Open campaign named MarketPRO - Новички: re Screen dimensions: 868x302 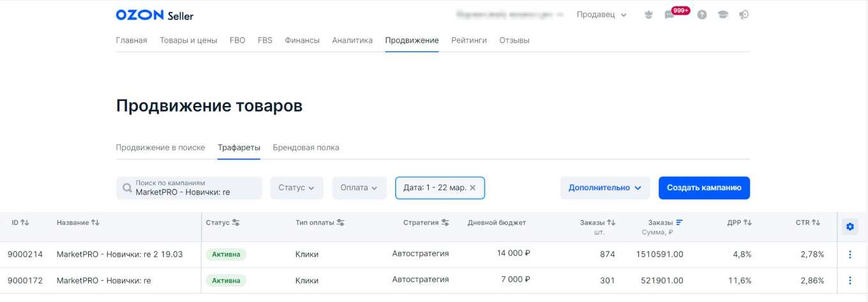point(103,280)
